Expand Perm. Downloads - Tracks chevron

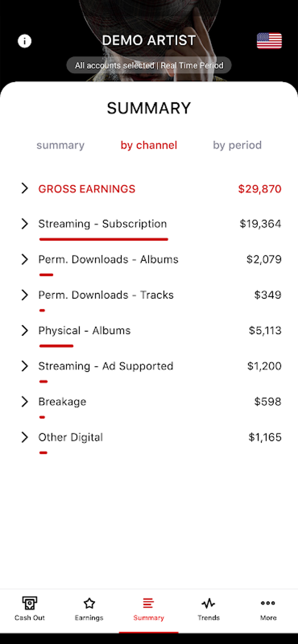[25, 295]
